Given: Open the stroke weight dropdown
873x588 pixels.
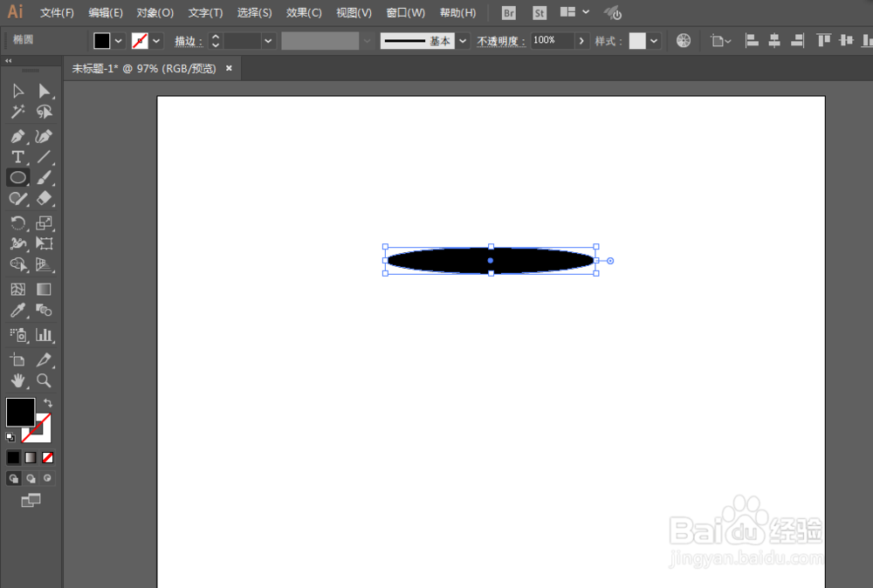Looking at the screenshot, I should (x=268, y=40).
